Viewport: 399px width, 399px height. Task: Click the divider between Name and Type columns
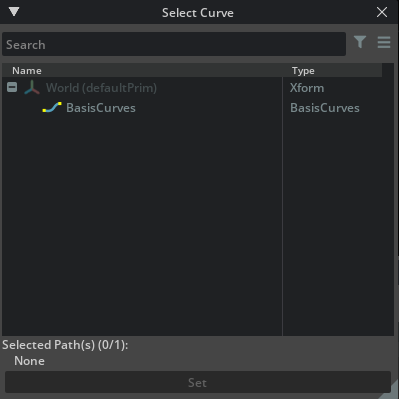[282, 200]
